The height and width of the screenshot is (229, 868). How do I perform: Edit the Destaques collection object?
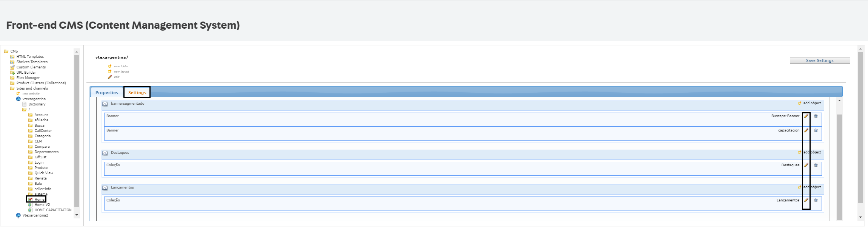click(x=806, y=166)
